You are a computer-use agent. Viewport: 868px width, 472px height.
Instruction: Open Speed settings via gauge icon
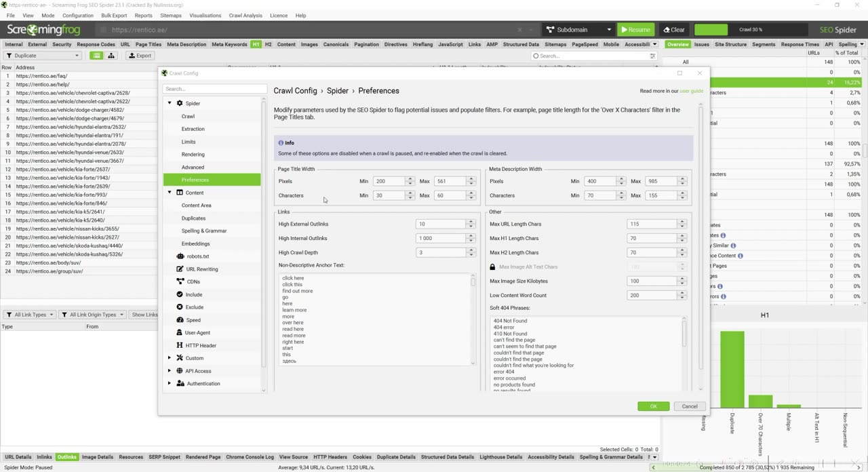click(180, 320)
